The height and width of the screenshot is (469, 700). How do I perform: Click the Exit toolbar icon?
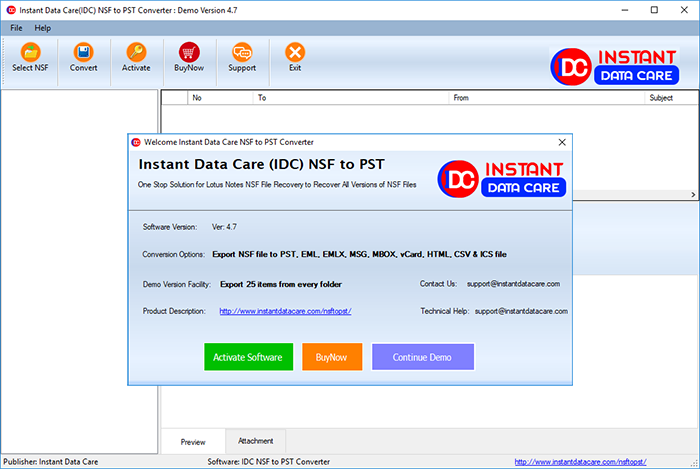pos(295,54)
